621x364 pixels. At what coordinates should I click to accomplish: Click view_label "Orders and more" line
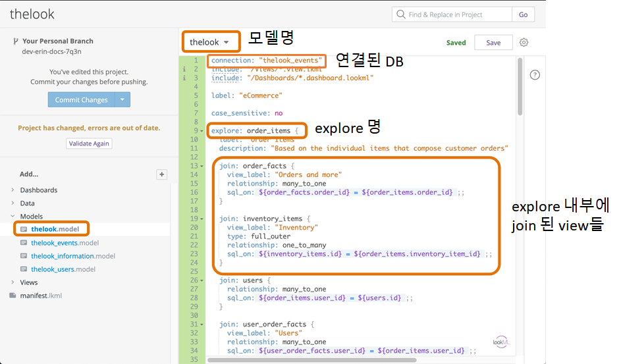(x=284, y=174)
